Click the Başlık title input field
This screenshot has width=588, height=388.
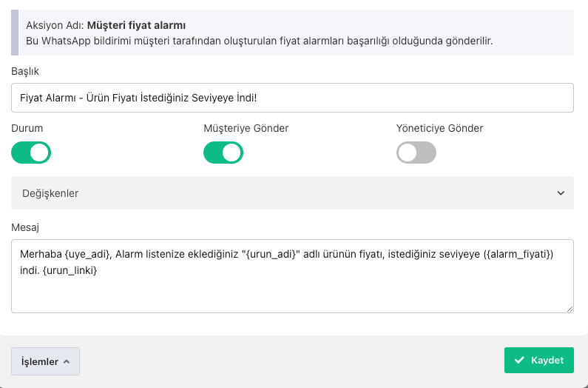tap(292, 98)
